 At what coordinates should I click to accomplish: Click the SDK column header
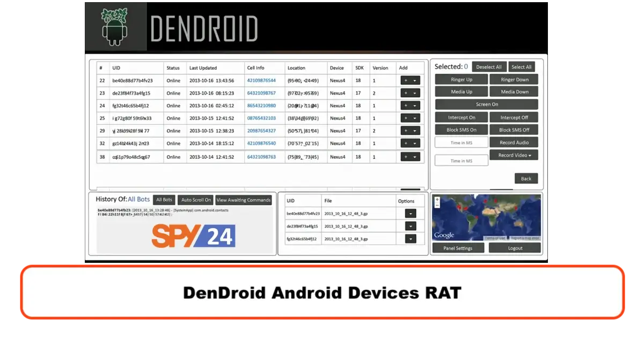(359, 68)
